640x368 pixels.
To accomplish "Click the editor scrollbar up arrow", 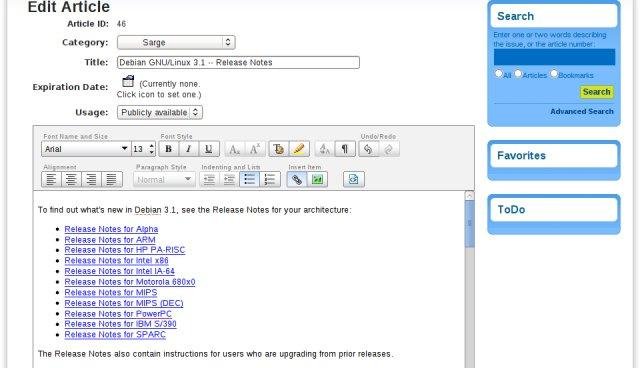I will [x=469, y=195].
